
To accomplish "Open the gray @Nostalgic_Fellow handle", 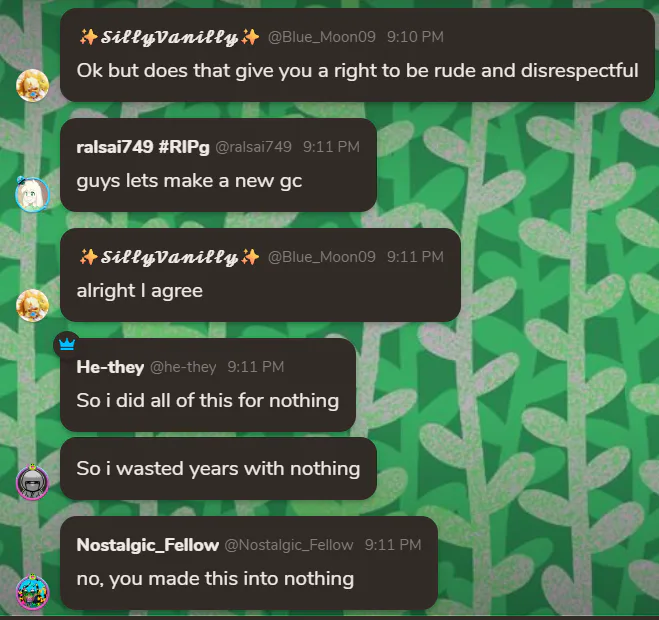I will point(289,545).
